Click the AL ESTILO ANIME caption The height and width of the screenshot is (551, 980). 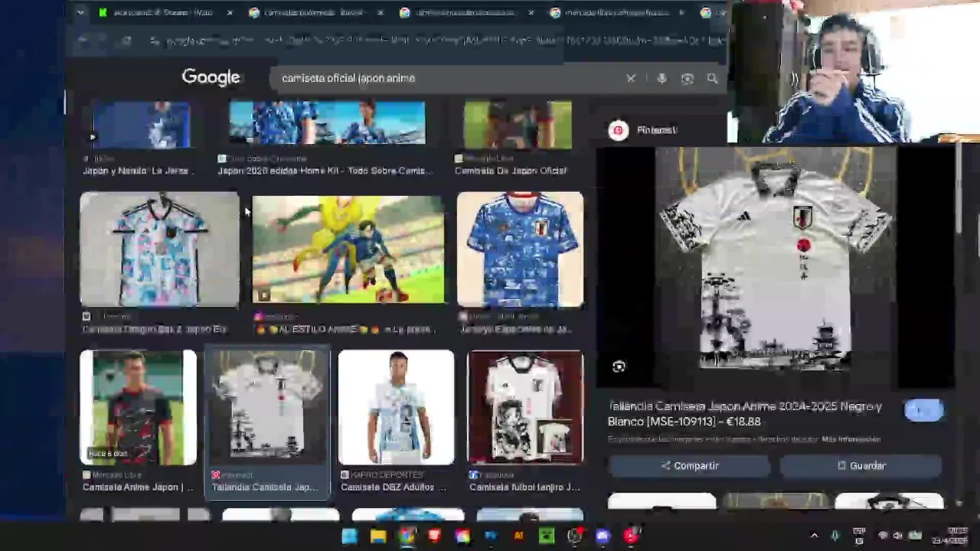pos(346,329)
